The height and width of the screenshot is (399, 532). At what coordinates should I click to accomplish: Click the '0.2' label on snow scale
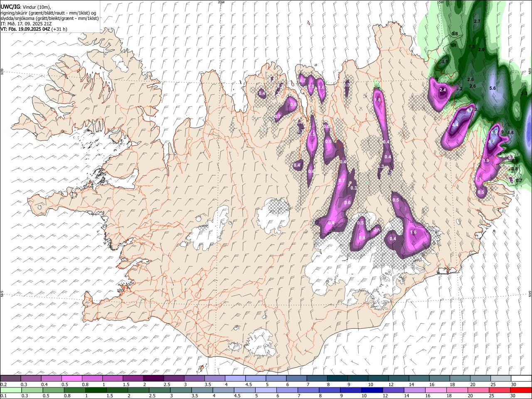(x=3, y=384)
